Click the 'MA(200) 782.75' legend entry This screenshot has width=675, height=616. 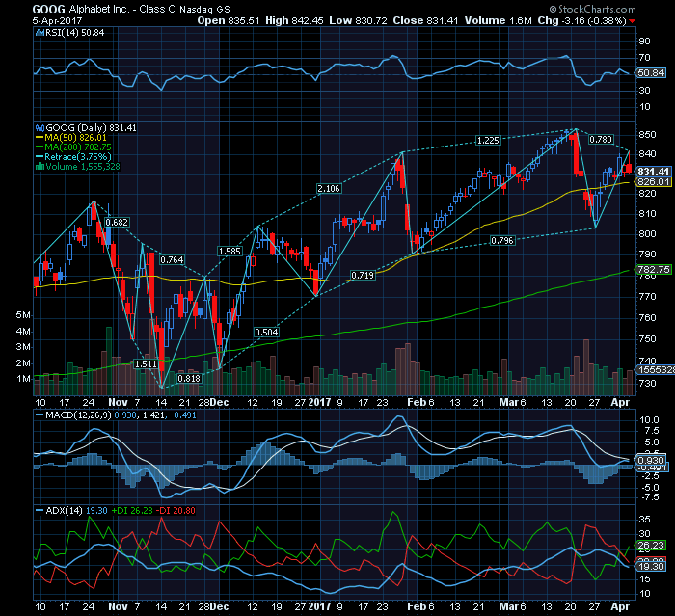point(73,147)
